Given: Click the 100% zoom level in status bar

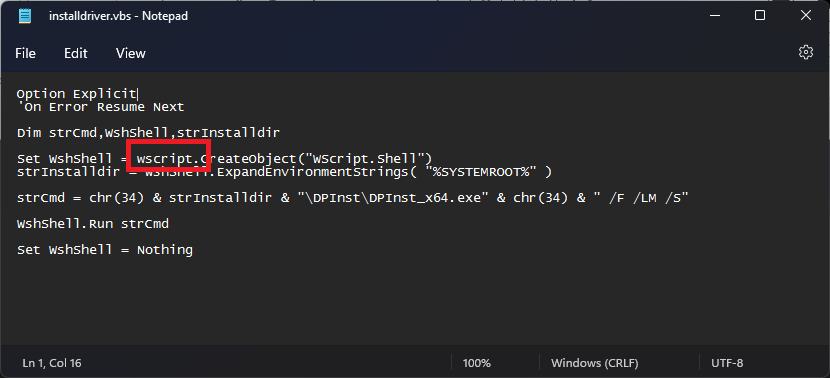Looking at the screenshot, I should click(x=476, y=363).
